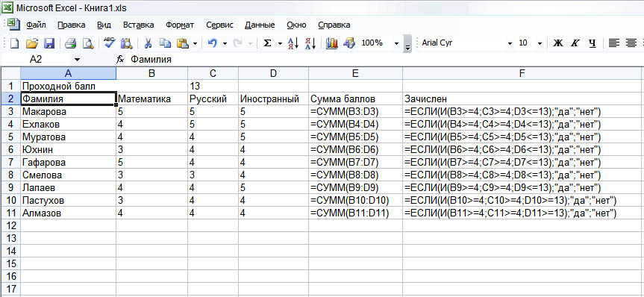Open the Формат menu

(180, 25)
